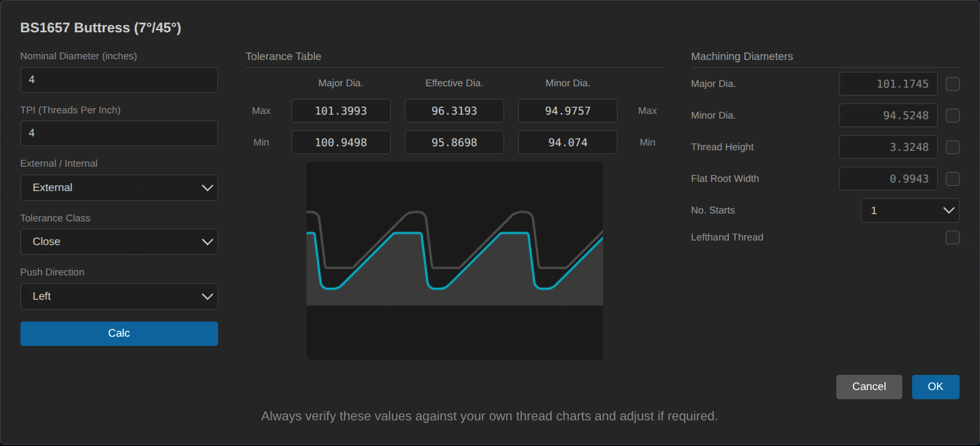Image resolution: width=980 pixels, height=446 pixels.
Task: Open the No. Starts dropdown
Action: [909, 211]
